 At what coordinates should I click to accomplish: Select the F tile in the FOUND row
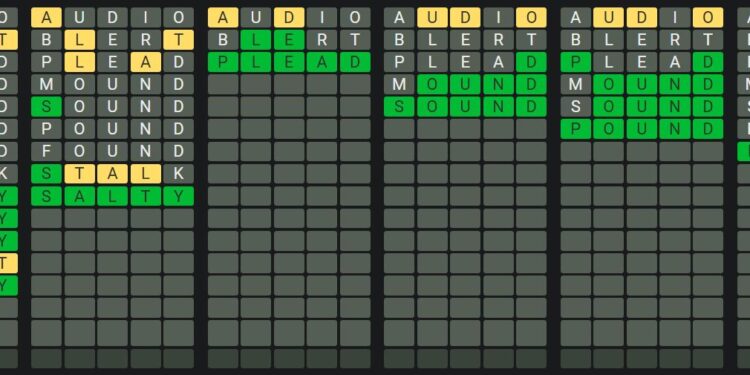pyautogui.click(x=46, y=152)
